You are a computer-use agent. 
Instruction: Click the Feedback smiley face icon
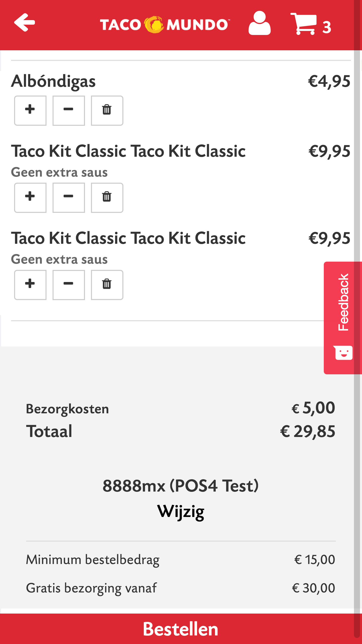pyautogui.click(x=343, y=352)
